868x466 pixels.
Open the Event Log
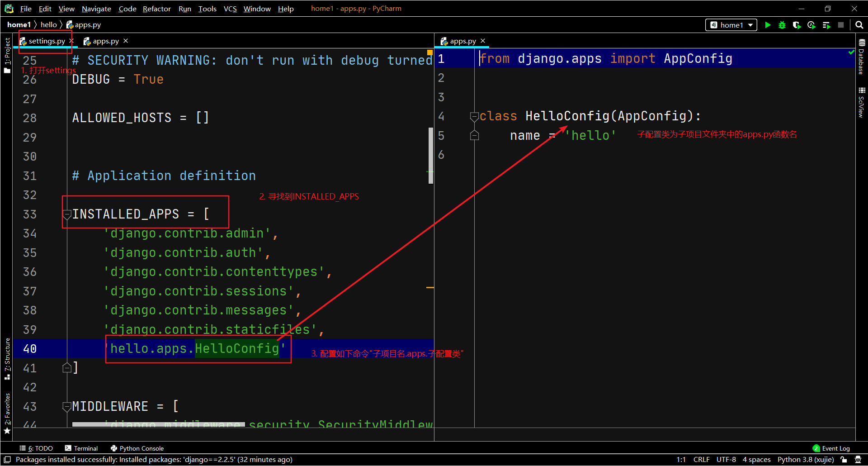pyautogui.click(x=831, y=448)
